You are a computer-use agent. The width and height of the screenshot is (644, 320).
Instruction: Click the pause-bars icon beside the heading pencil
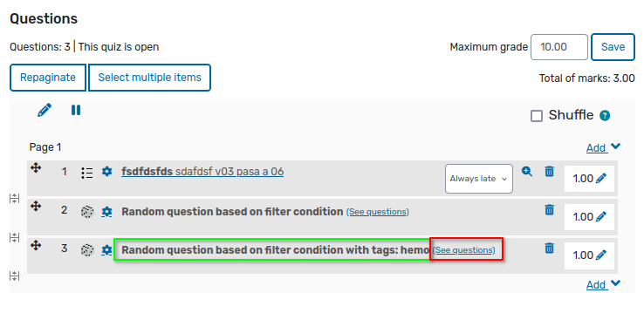76,110
